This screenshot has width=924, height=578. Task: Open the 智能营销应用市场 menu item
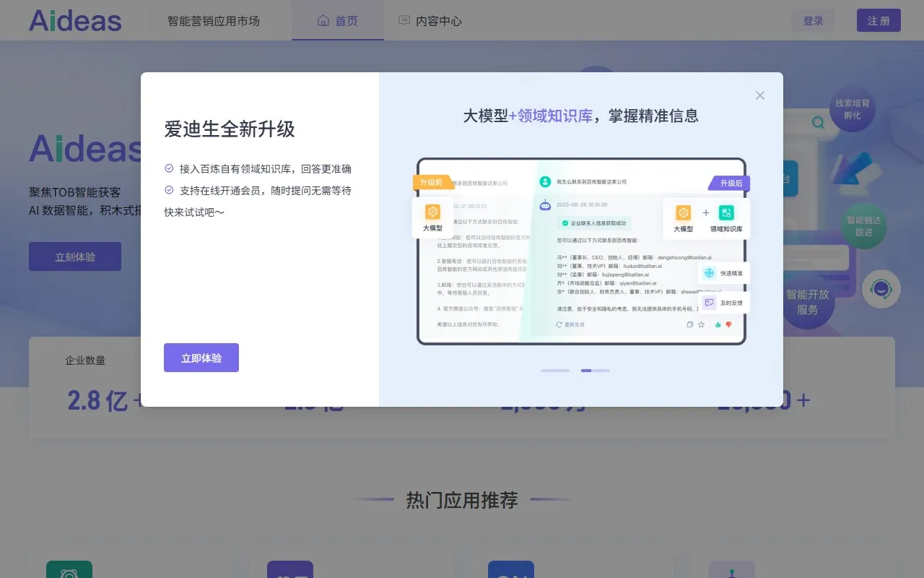point(212,20)
